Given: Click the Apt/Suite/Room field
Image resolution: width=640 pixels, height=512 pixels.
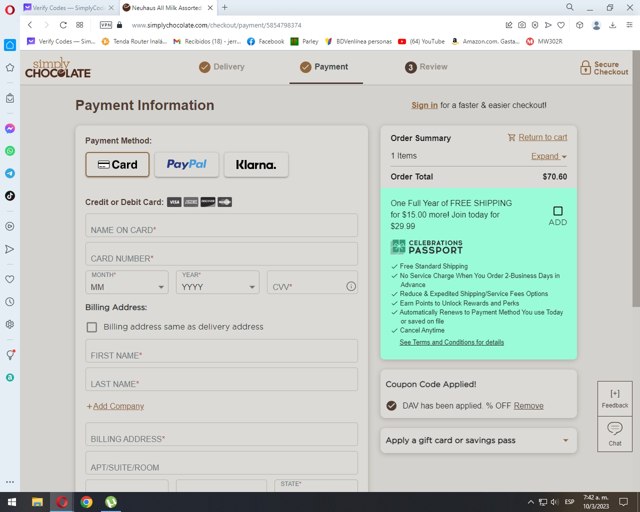Looking at the screenshot, I should coord(221,463).
